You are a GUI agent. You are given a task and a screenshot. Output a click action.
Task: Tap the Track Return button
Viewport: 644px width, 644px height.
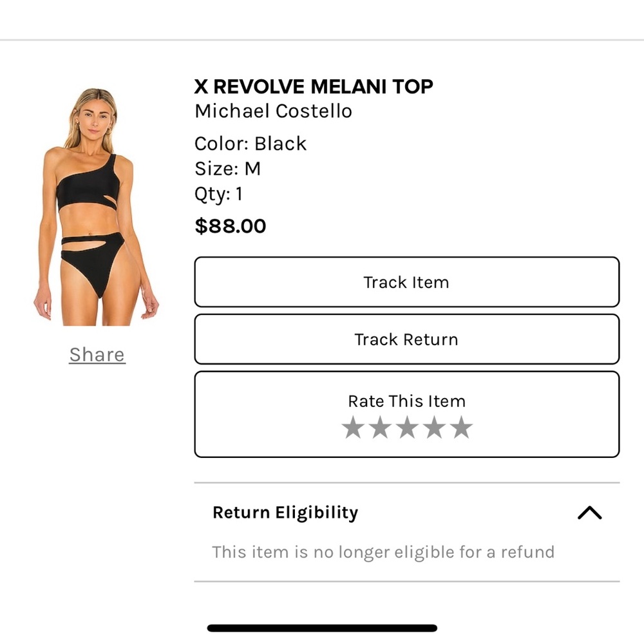(406, 339)
